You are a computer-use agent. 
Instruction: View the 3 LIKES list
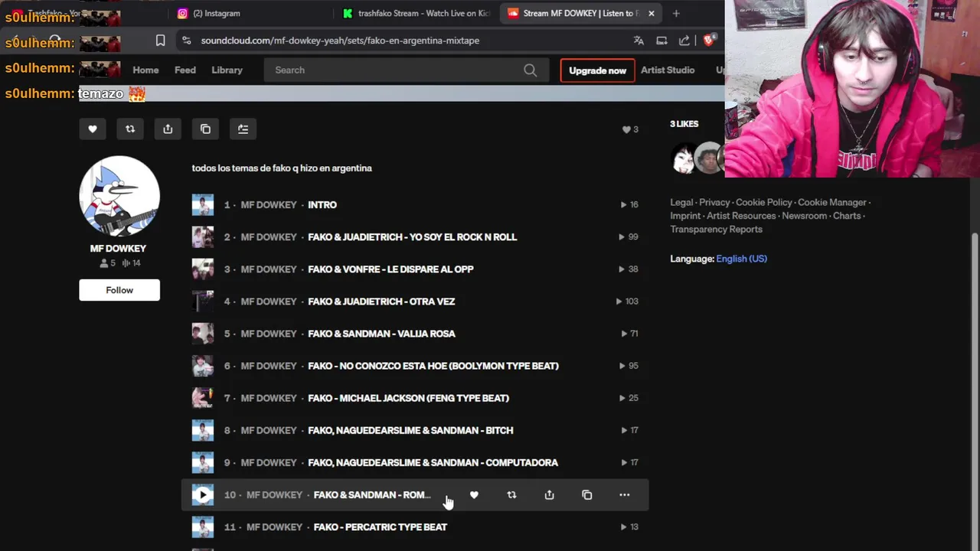tap(684, 124)
